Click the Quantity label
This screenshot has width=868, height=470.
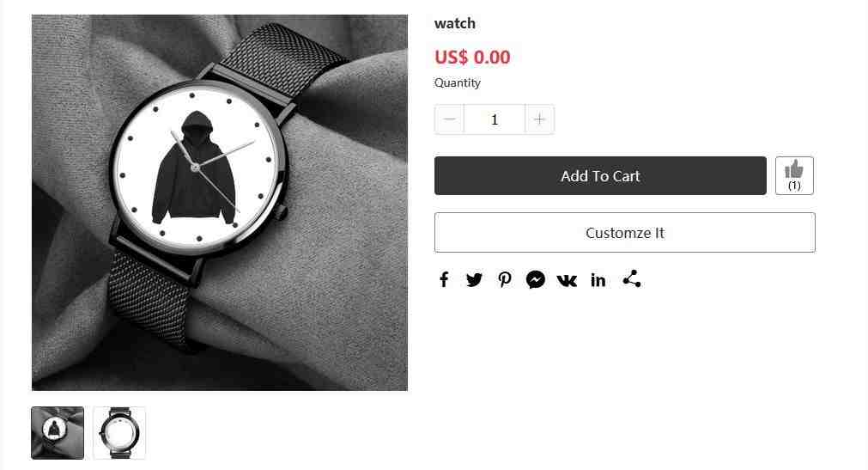(458, 82)
